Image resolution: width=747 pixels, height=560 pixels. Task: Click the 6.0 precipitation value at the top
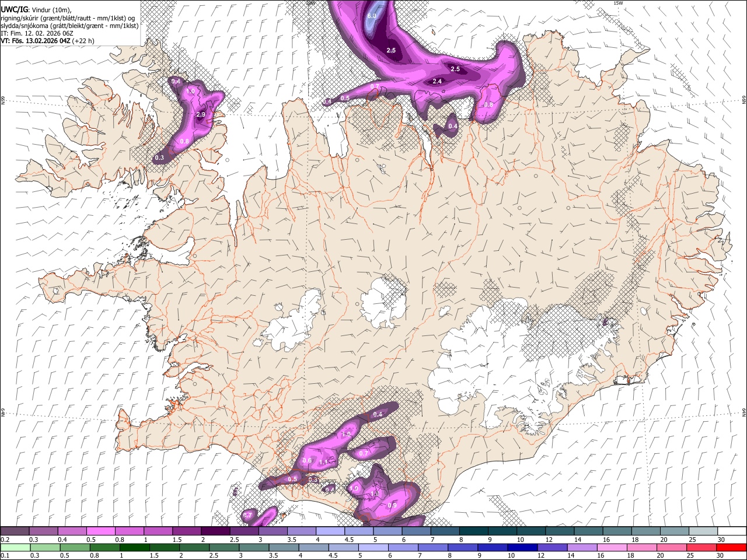tap(372, 16)
